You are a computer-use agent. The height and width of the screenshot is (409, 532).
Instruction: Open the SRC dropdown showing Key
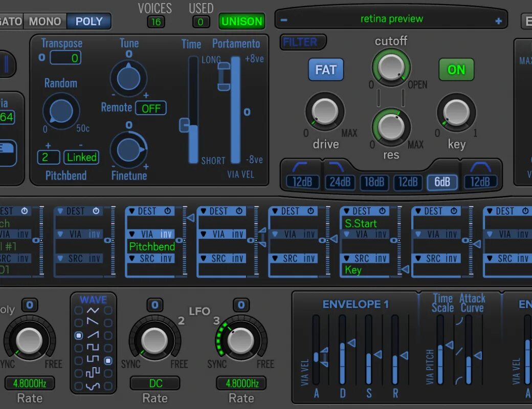point(346,258)
